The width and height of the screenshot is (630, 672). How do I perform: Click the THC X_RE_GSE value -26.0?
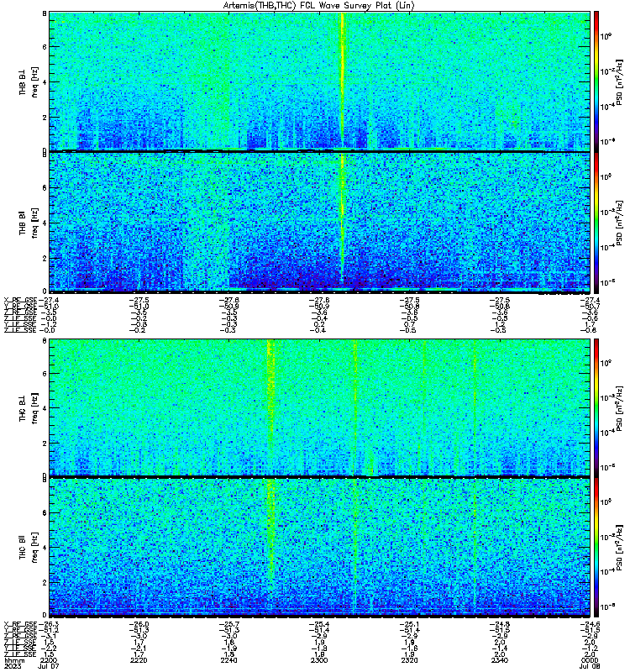[139, 624]
